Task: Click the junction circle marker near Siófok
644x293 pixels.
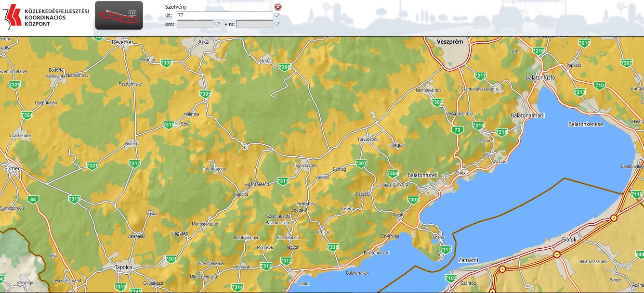Action: [x=557, y=255]
